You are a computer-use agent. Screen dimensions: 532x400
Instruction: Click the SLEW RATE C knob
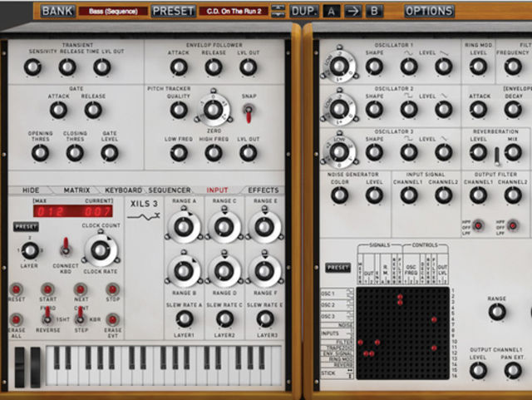[x=224, y=319]
